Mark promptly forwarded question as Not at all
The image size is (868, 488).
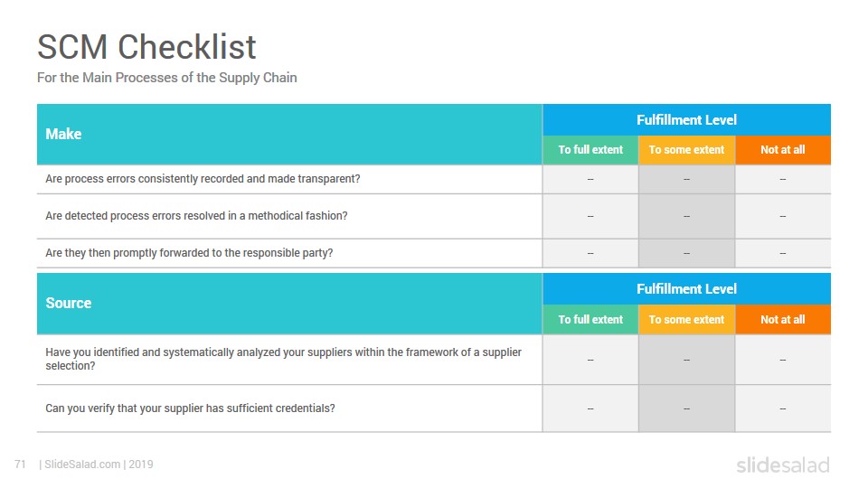coord(783,253)
